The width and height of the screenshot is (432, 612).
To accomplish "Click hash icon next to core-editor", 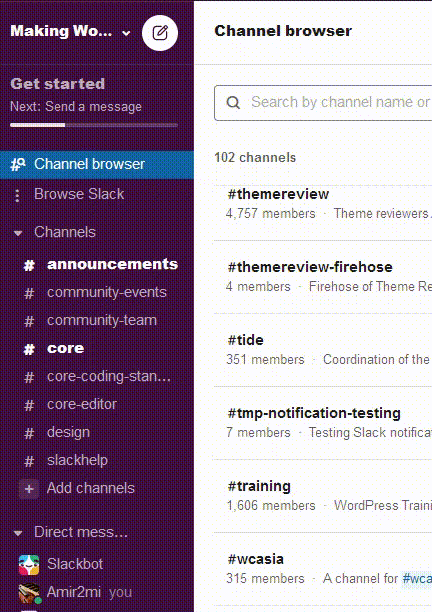I will [x=29, y=406].
